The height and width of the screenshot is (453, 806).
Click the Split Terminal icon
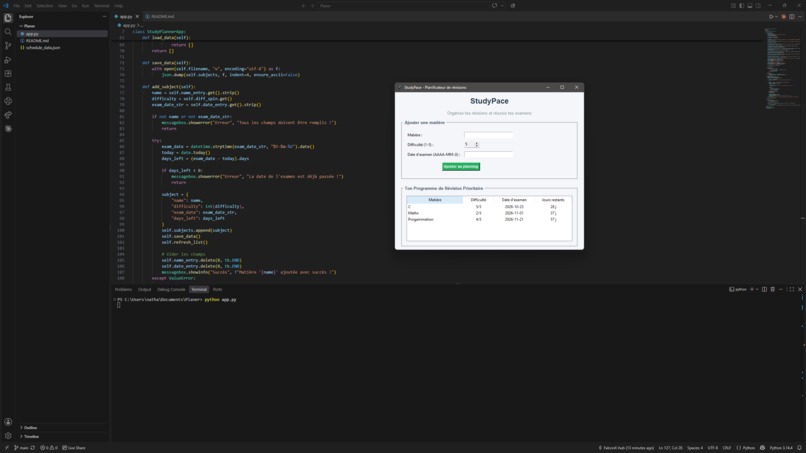coord(764,289)
